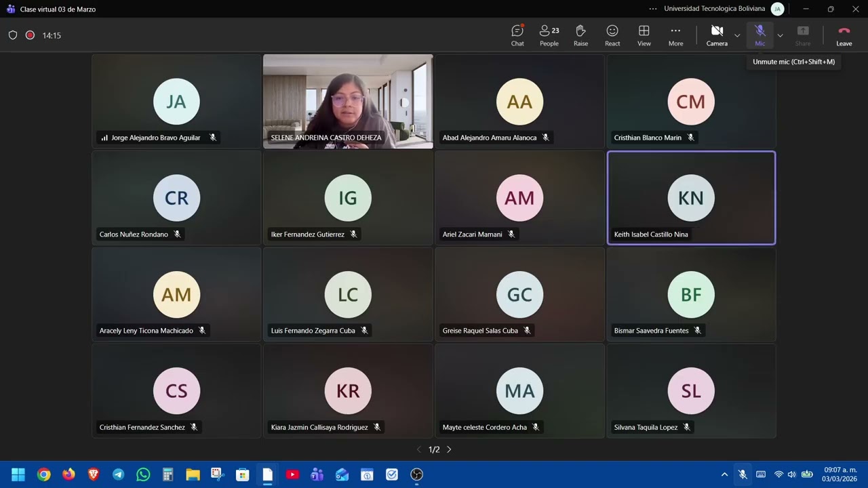Click the BF avatar of Bismar Saavedra Fuentes

(691, 294)
